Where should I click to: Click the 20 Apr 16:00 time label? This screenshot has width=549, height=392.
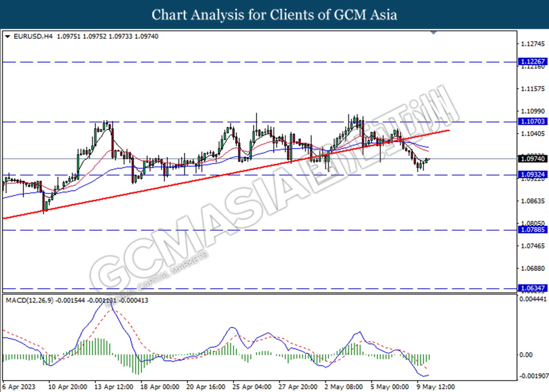pos(206,387)
